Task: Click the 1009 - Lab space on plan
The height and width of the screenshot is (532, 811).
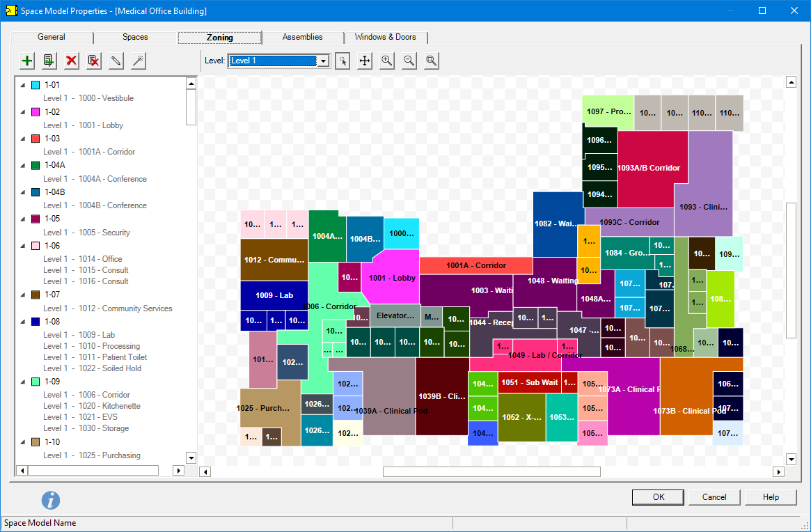Action: (274, 295)
